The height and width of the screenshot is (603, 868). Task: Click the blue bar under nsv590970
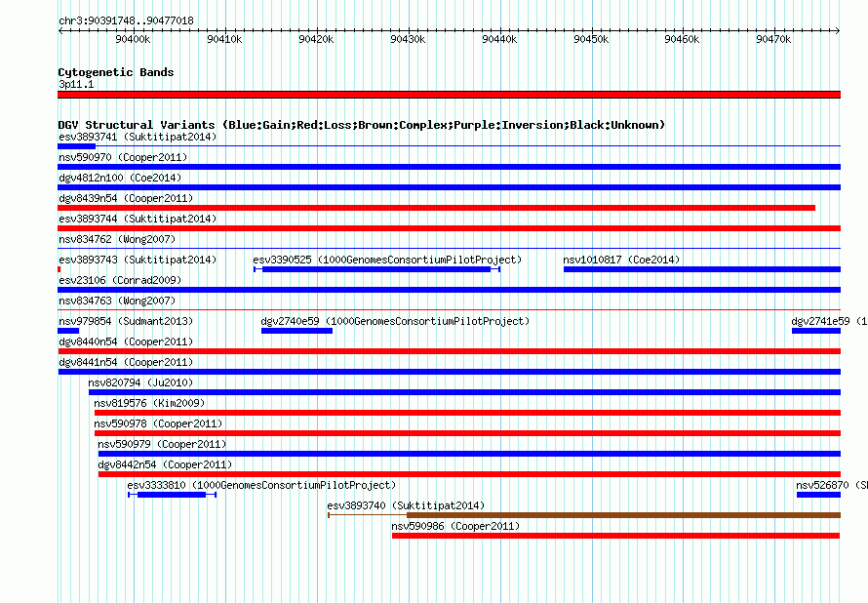pyautogui.click(x=449, y=167)
